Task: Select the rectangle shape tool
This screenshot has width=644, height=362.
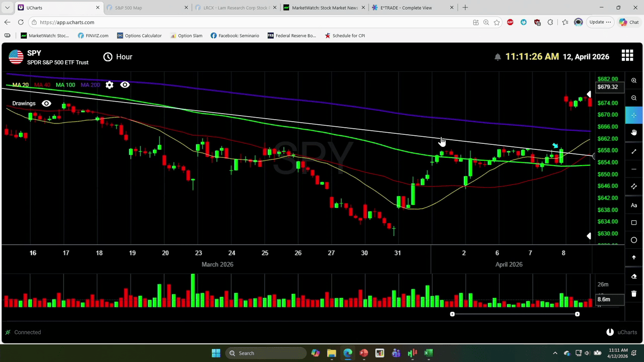Action: click(634, 223)
